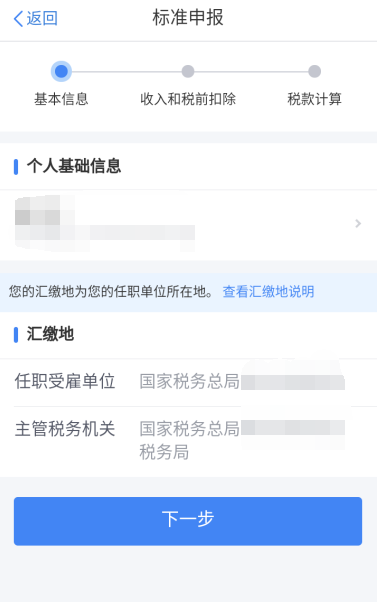The height and width of the screenshot is (602, 377).
Task: Open the 收入和税前扣除 step label
Action: (188, 99)
